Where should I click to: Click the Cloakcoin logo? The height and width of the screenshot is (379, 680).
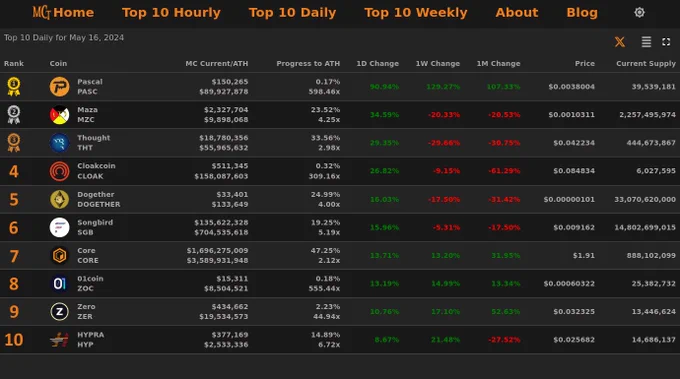point(59,171)
